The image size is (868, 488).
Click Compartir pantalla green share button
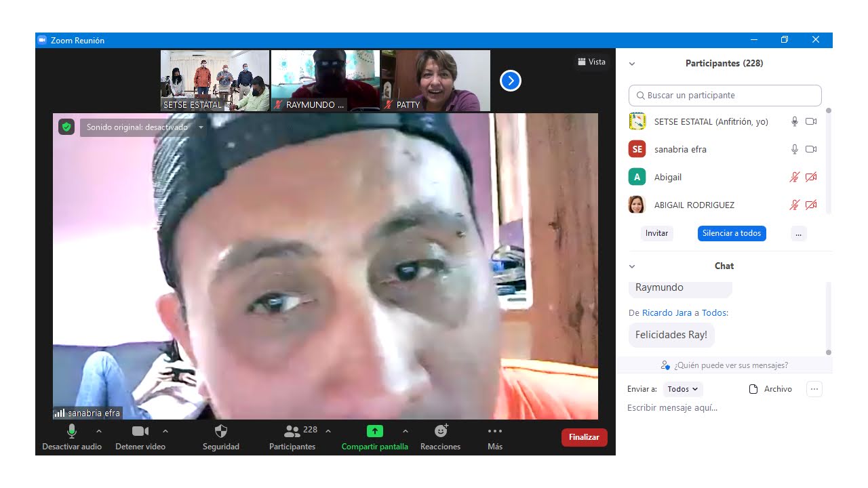point(374,437)
